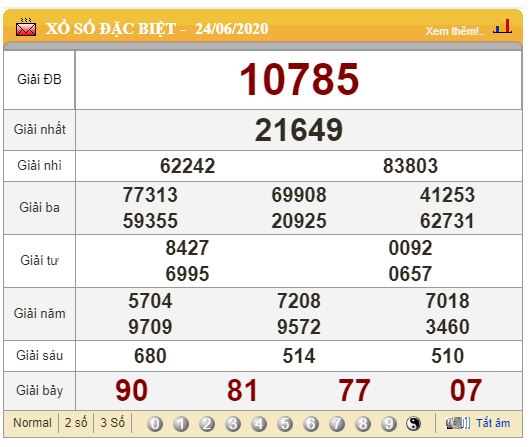Select the digit 5 filter ball
530x447 pixels.
285,424
